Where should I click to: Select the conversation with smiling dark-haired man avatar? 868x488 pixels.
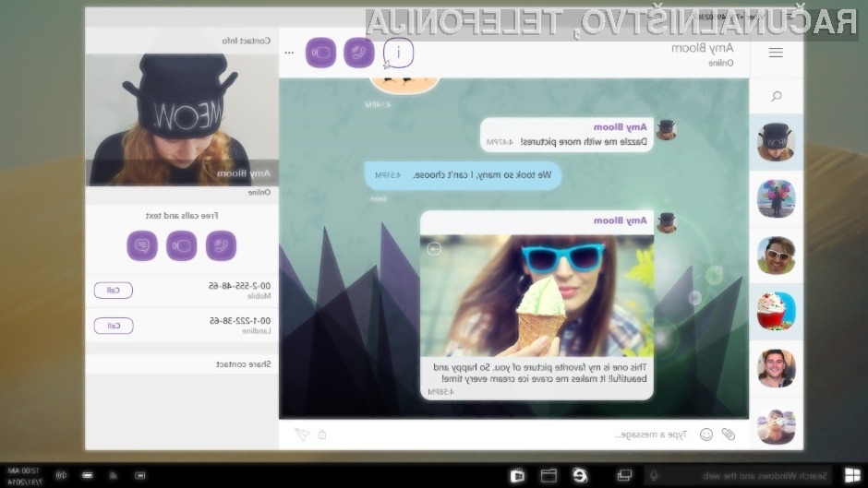point(776,368)
